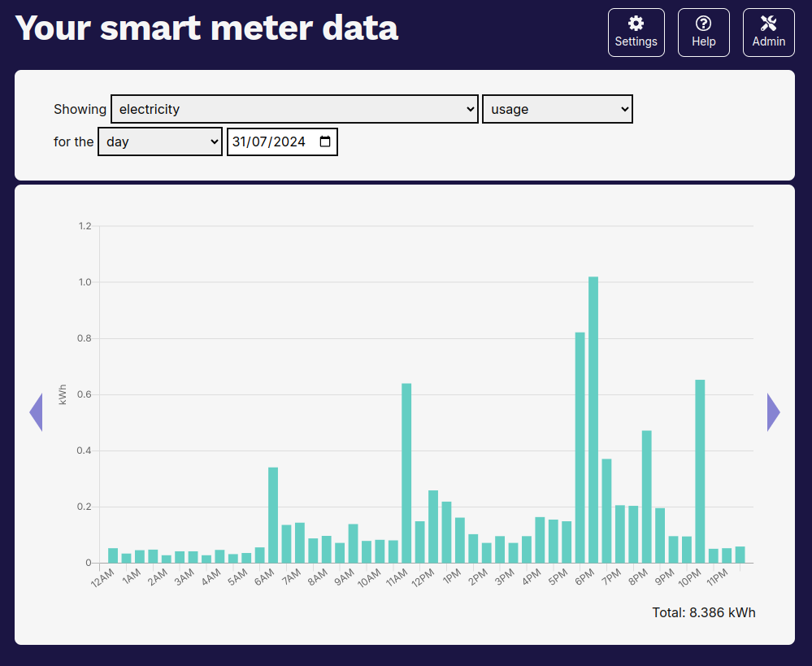
Task: Click the 11AM usage bar
Action: pyautogui.click(x=406, y=472)
